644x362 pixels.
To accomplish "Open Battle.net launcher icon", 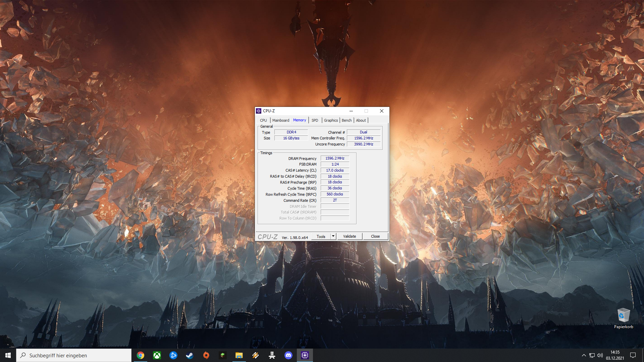I will (x=173, y=355).
